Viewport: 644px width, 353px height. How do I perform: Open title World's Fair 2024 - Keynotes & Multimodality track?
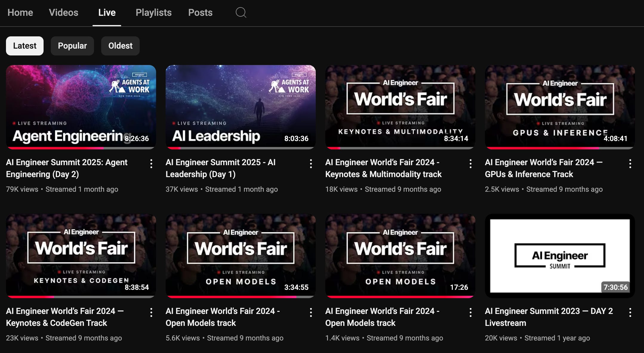coord(383,168)
